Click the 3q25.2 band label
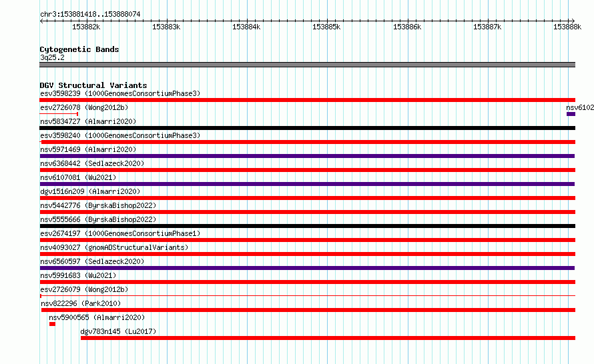The image size is (594, 364). pos(52,57)
